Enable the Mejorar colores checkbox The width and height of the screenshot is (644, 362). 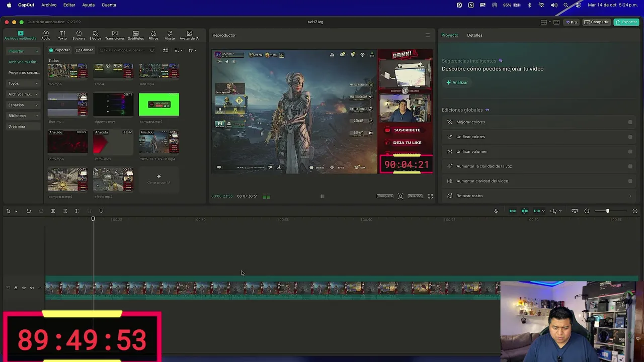coord(630,122)
